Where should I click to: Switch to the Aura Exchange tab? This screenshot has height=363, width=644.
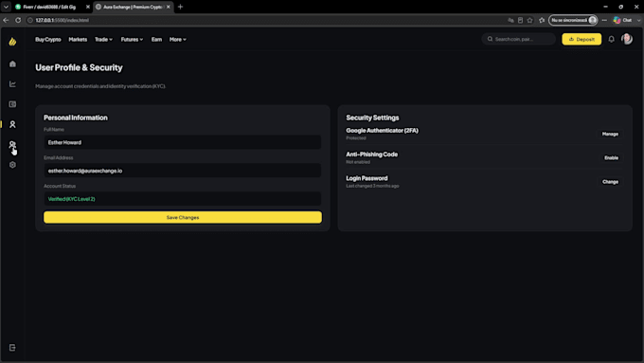pyautogui.click(x=133, y=7)
